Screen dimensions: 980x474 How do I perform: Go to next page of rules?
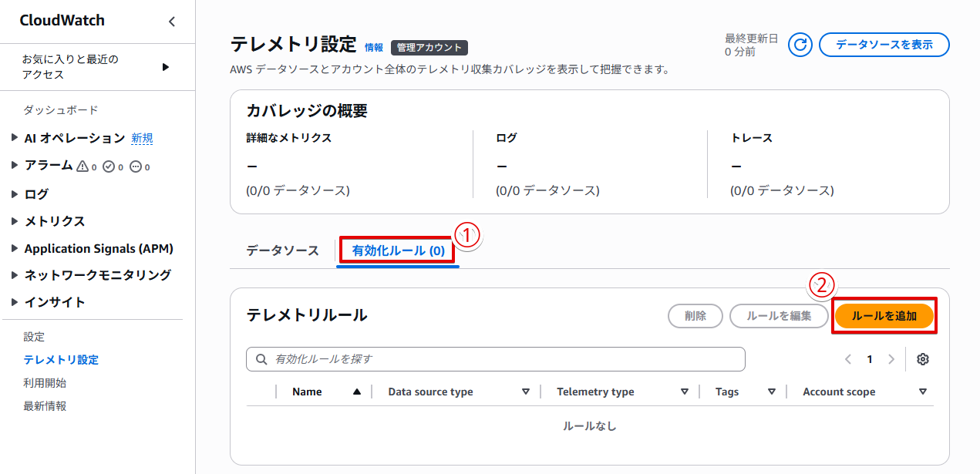coord(891,359)
